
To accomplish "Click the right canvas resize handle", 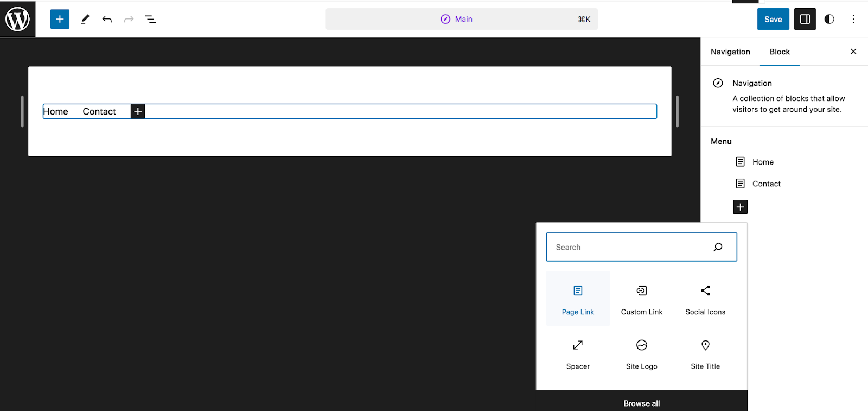I will pos(677,111).
